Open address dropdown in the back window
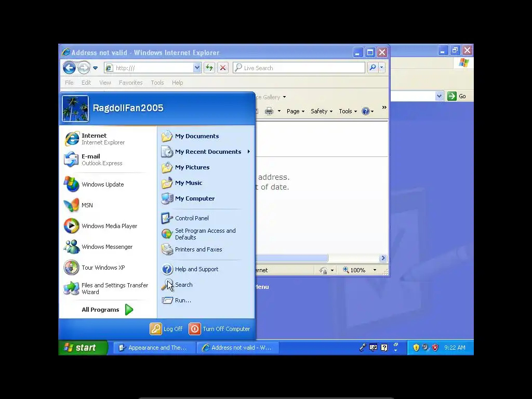The image size is (532, 399). 440,96
